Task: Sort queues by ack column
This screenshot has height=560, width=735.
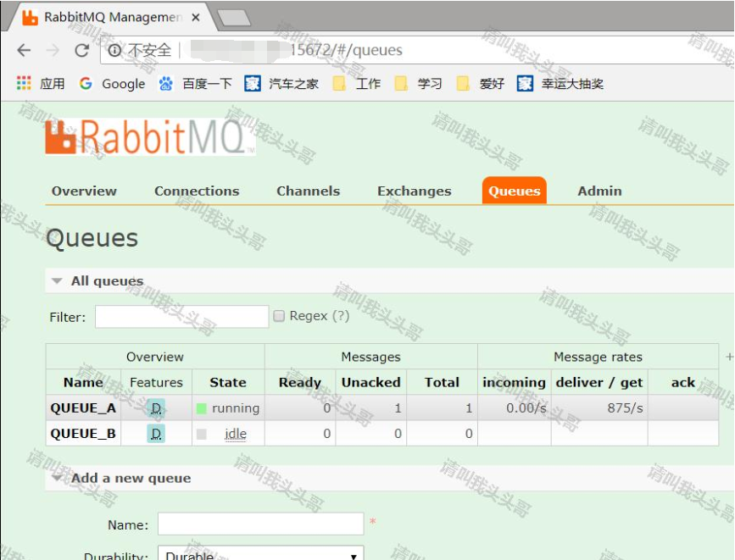Action: [682, 382]
